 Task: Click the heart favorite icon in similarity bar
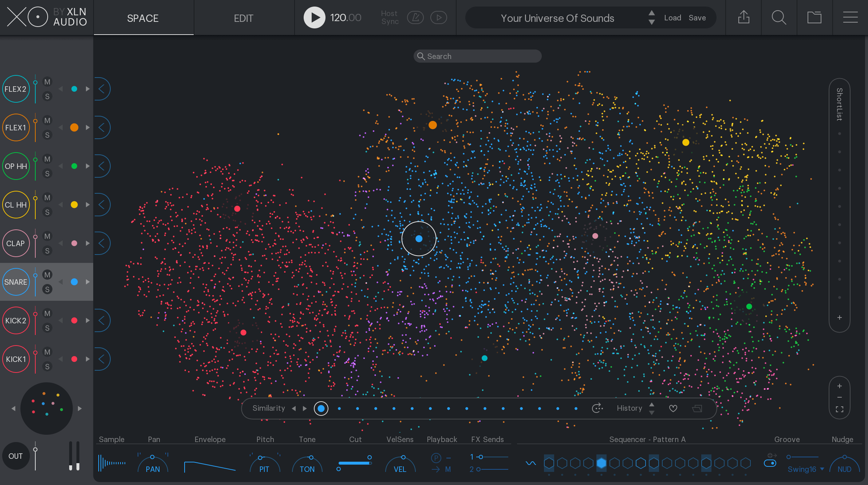[x=673, y=408]
